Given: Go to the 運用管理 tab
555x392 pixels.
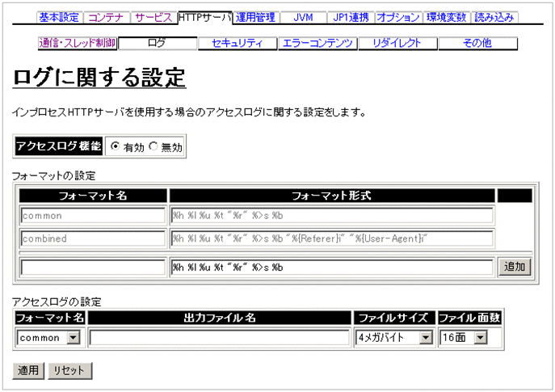Looking at the screenshot, I should pyautogui.click(x=255, y=17).
